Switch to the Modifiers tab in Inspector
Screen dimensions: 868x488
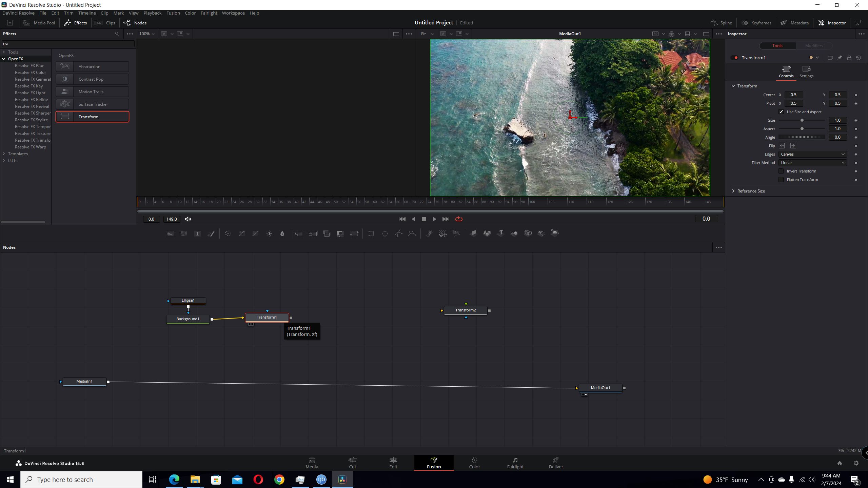tap(814, 46)
